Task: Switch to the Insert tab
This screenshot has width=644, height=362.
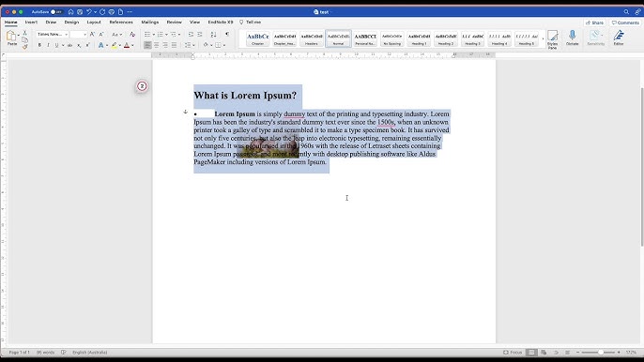Action: (31, 23)
